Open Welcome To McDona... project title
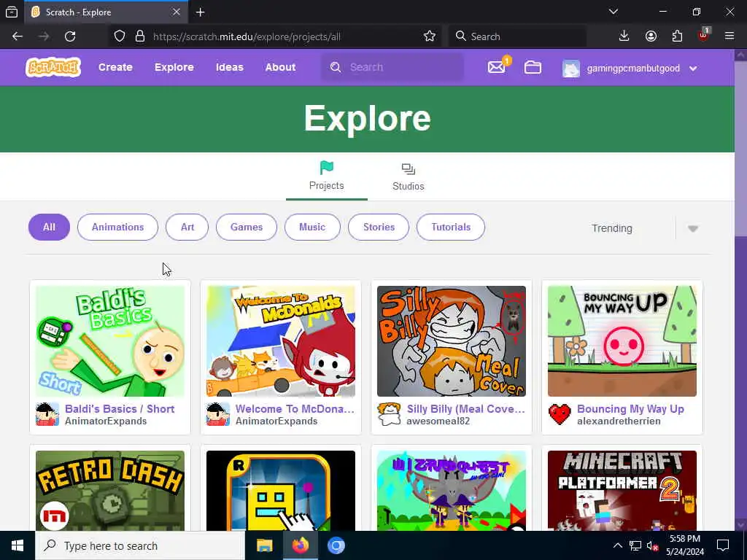This screenshot has height=560, width=747. [295, 408]
